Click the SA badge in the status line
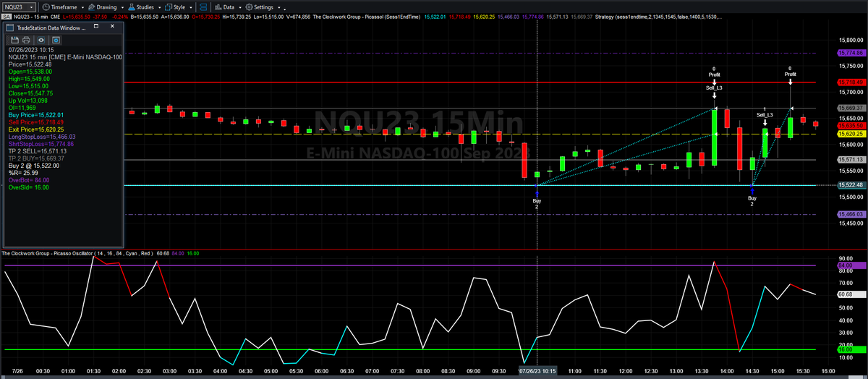 (7, 17)
